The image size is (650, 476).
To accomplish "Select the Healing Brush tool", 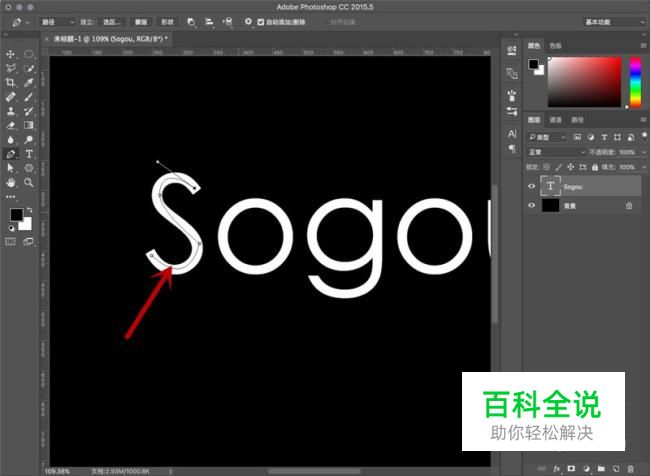I will click(10, 97).
